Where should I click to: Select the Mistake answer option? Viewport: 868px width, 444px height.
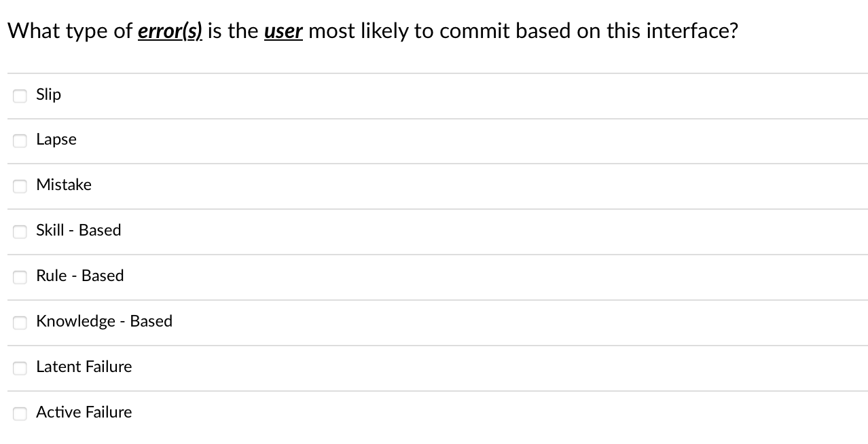[64, 185]
